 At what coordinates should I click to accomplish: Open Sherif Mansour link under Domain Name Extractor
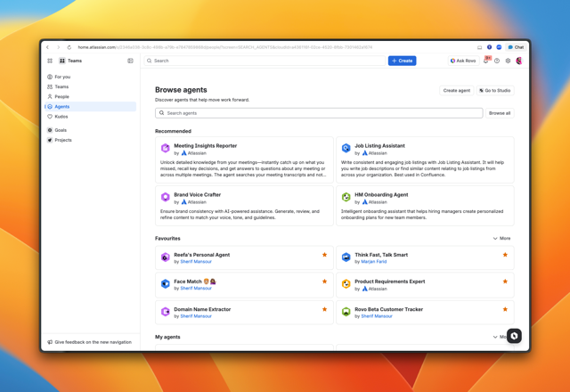coord(196,316)
